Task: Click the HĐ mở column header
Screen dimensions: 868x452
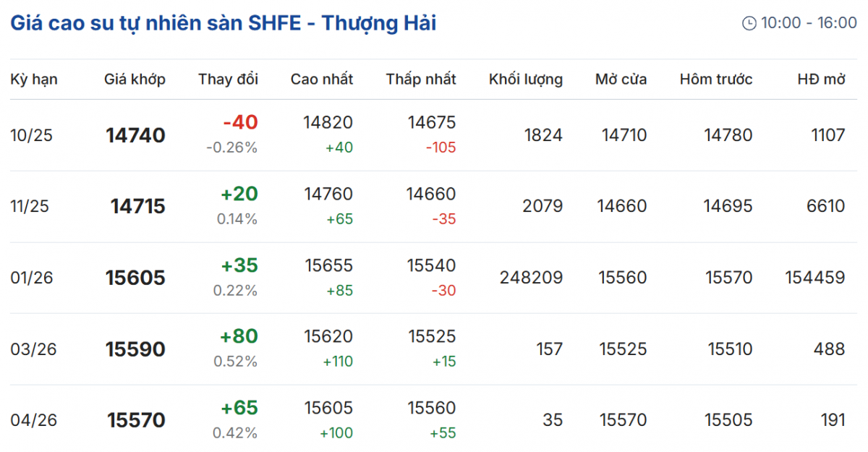Action: (821, 80)
